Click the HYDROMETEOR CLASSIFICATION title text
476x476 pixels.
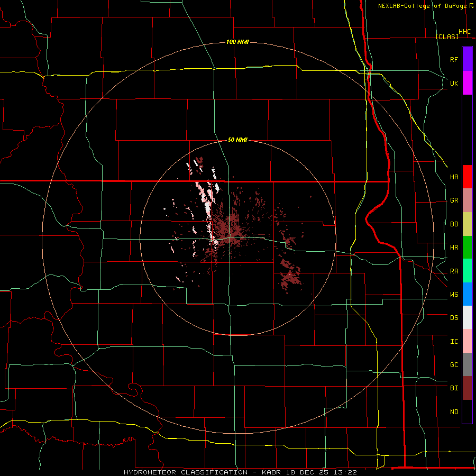tap(186, 472)
